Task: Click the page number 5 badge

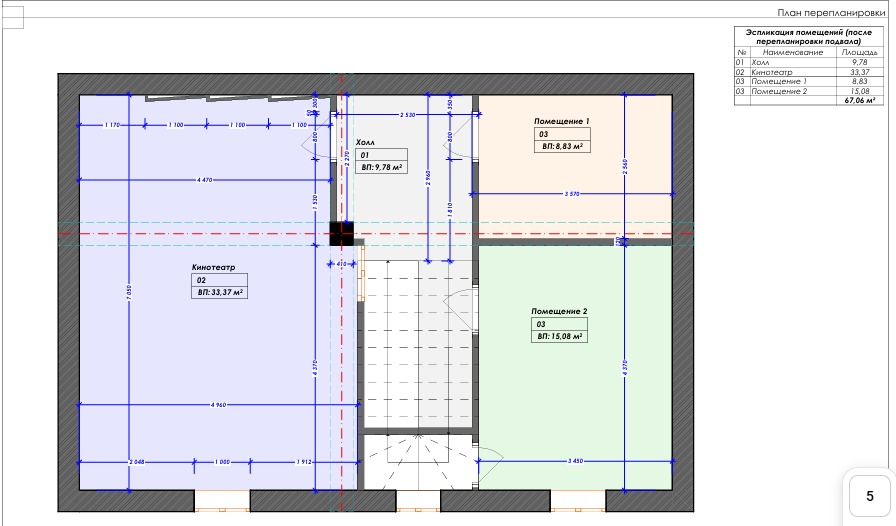Action: point(869,496)
